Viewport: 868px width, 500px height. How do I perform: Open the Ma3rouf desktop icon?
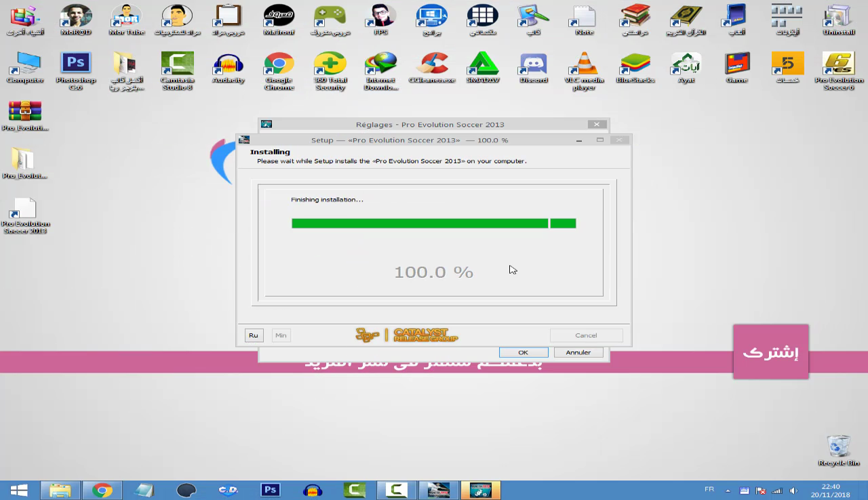point(279,20)
